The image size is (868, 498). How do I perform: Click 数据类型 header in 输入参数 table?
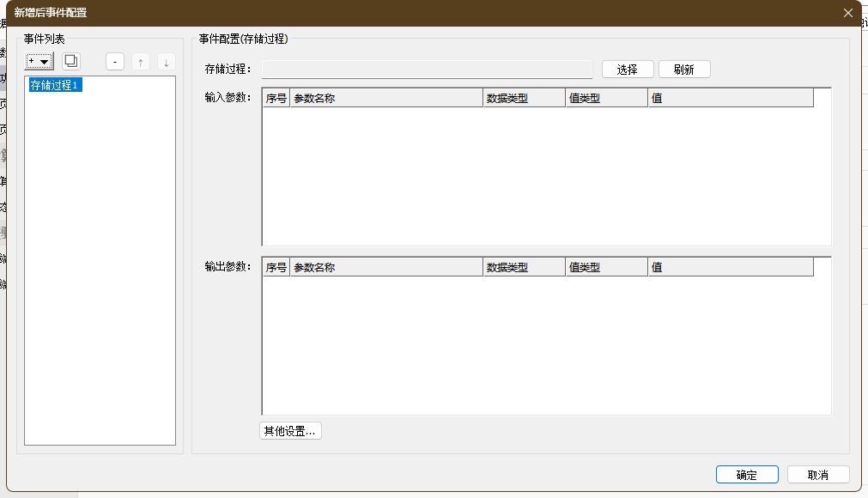[x=524, y=98]
